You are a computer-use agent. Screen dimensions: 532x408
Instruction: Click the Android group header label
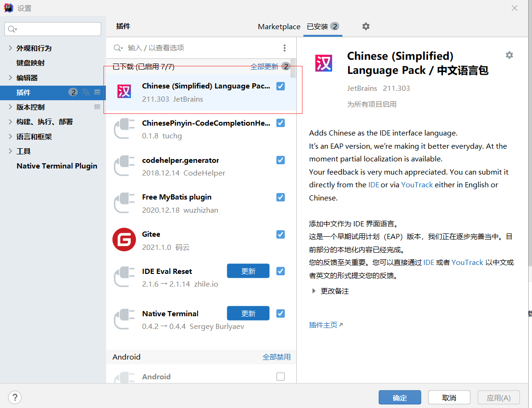click(127, 357)
